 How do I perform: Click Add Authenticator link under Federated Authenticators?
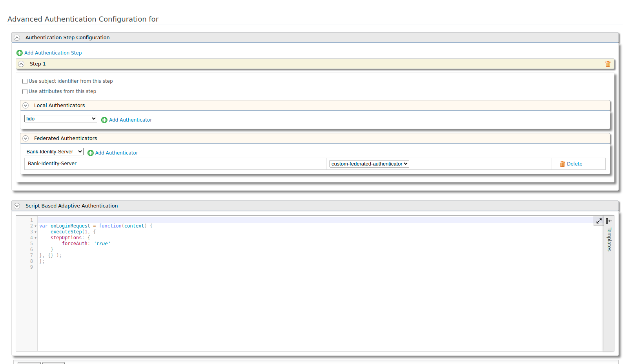coord(117,153)
